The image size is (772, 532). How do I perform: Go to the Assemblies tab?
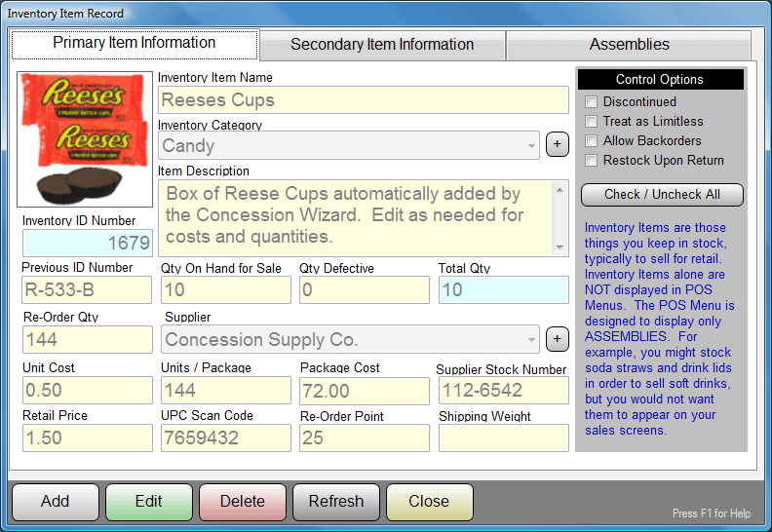(630, 45)
